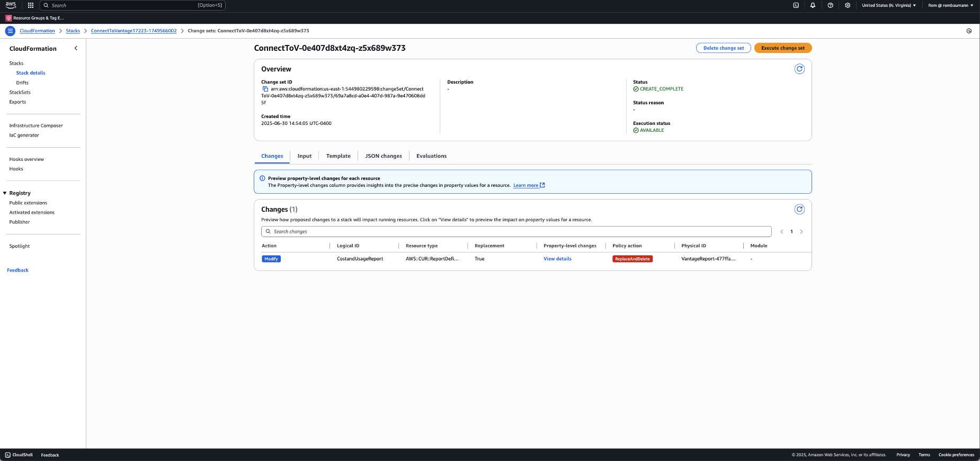This screenshot has width=980, height=461.
Task: Sort by the Logical ID column header
Action: (348, 246)
